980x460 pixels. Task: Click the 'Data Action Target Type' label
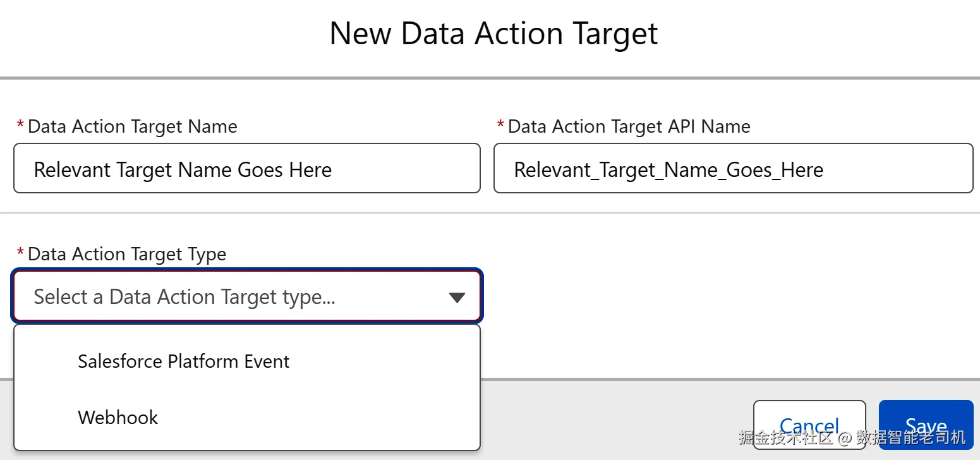tap(127, 254)
